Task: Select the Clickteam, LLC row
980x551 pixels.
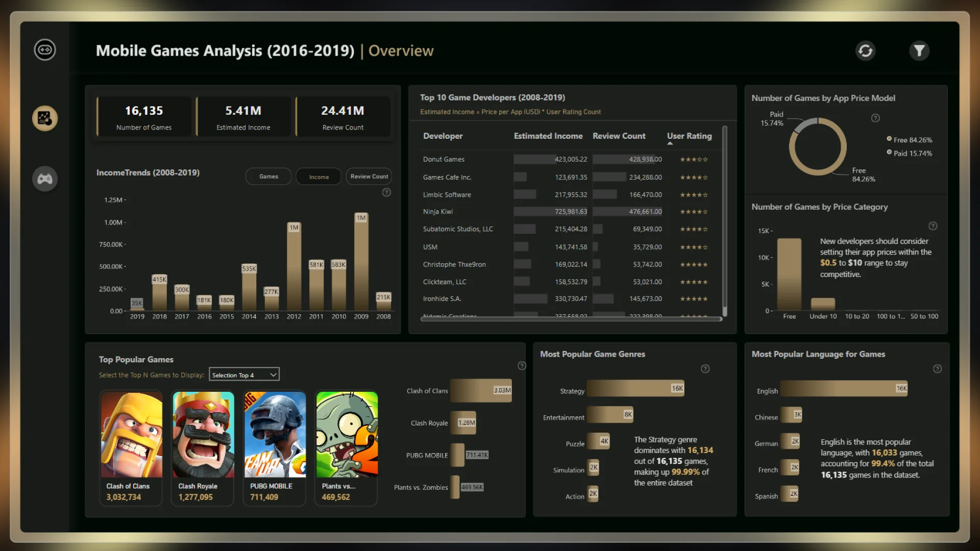Action: click(x=571, y=282)
